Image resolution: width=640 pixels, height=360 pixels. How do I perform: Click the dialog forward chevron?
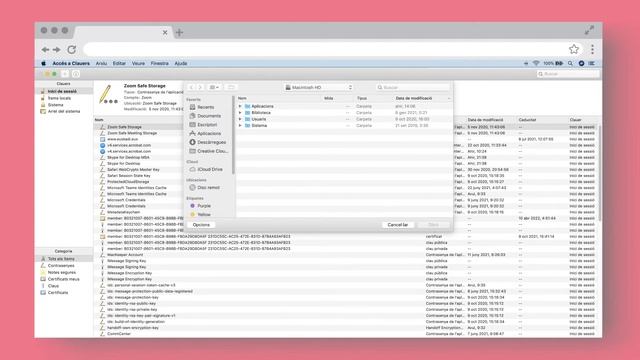pos(200,87)
